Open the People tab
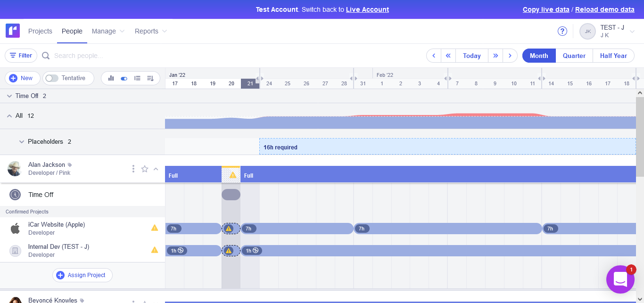 coord(72,31)
